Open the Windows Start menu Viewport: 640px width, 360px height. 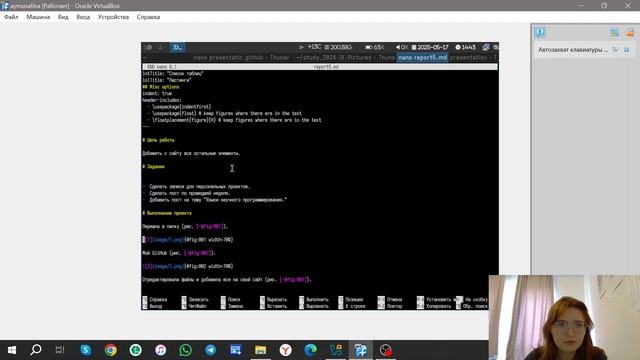(x=12, y=350)
